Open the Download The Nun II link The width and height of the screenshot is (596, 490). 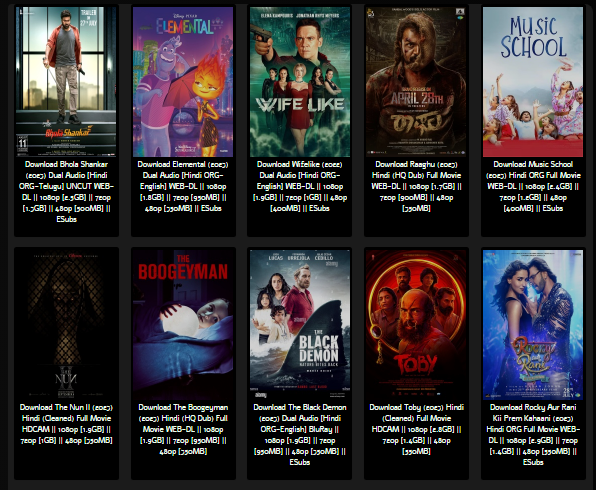[x=66, y=424]
